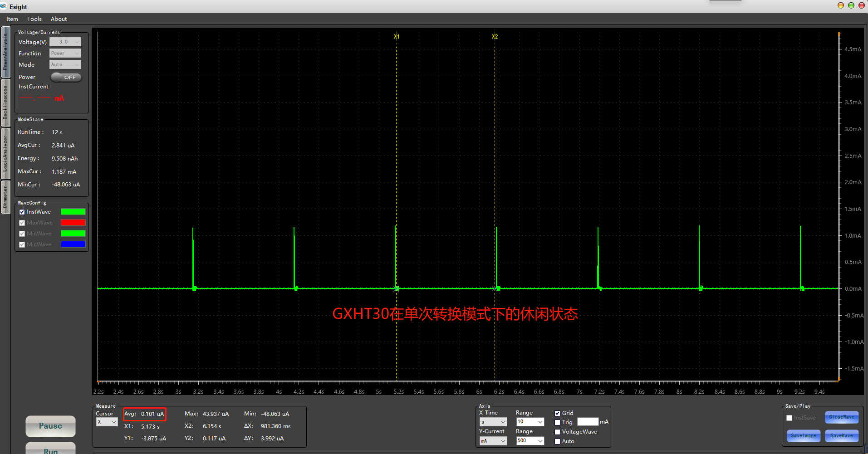Open the Tools menu
868x454 pixels.
(34, 19)
